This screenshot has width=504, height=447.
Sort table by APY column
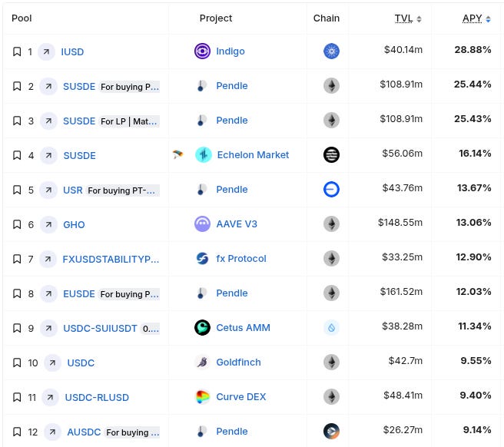point(476,18)
